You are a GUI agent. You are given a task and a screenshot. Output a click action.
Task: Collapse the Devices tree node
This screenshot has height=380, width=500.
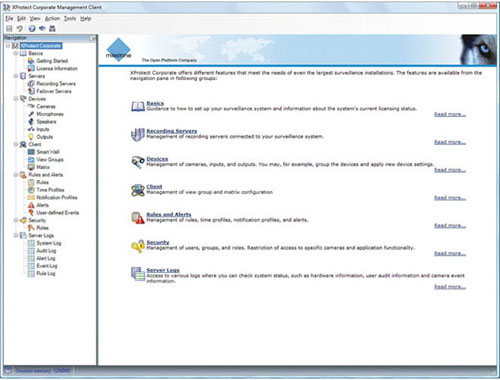click(16, 99)
